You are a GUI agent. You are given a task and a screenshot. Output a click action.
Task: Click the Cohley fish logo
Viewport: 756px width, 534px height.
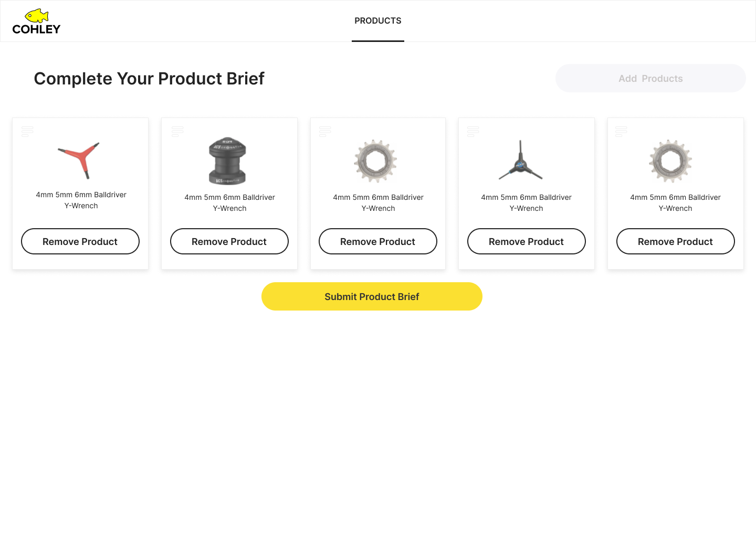pyautogui.click(x=36, y=22)
